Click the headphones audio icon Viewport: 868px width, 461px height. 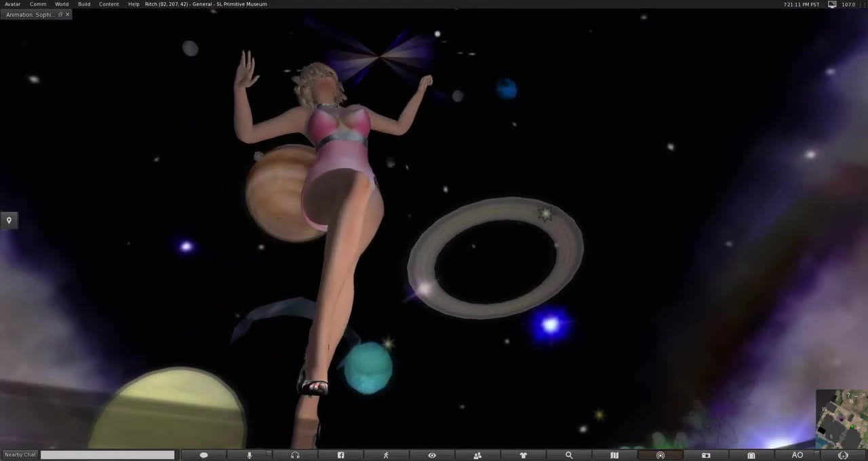coord(295,455)
